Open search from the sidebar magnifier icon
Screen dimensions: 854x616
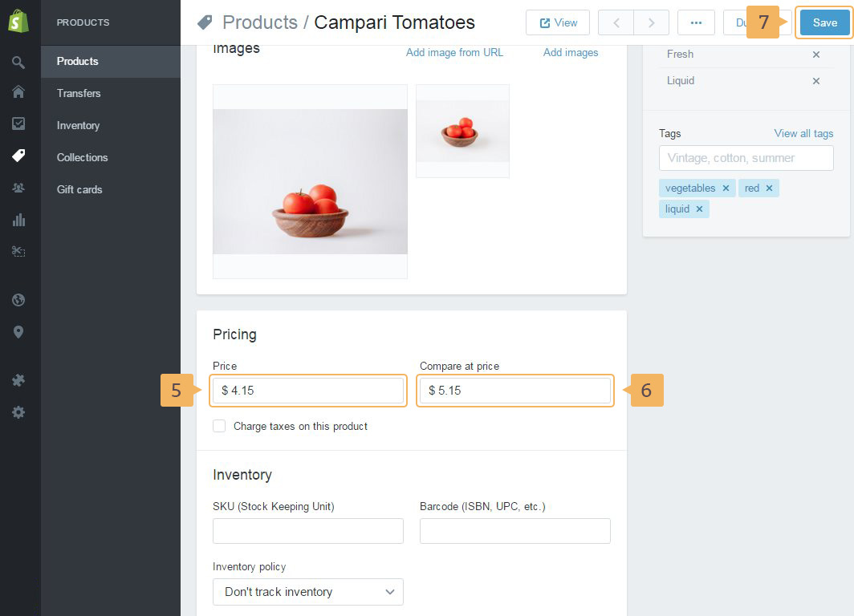point(18,62)
